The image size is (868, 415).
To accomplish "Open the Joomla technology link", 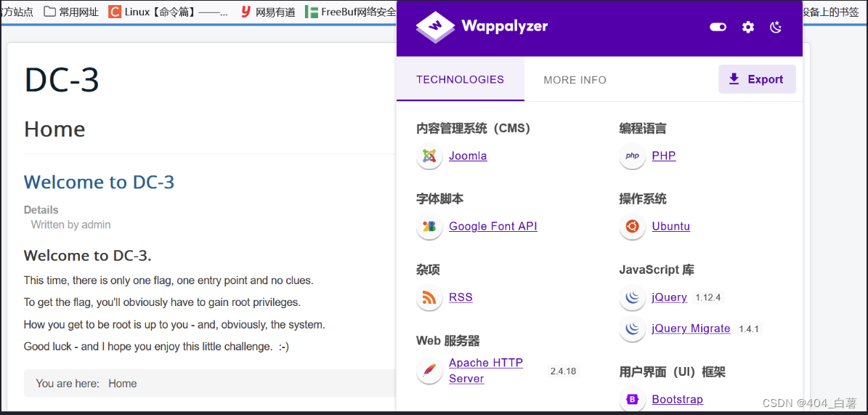I will click(x=468, y=156).
